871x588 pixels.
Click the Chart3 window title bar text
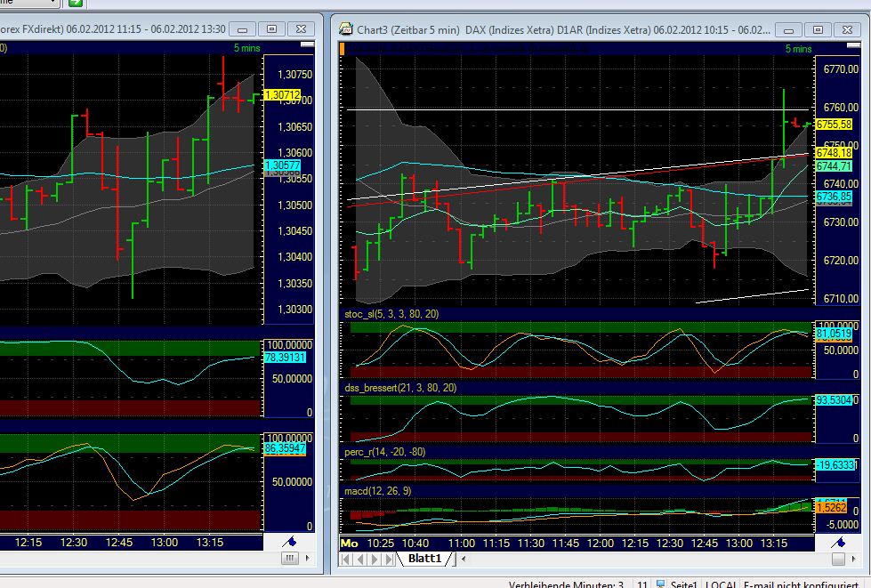click(563, 29)
